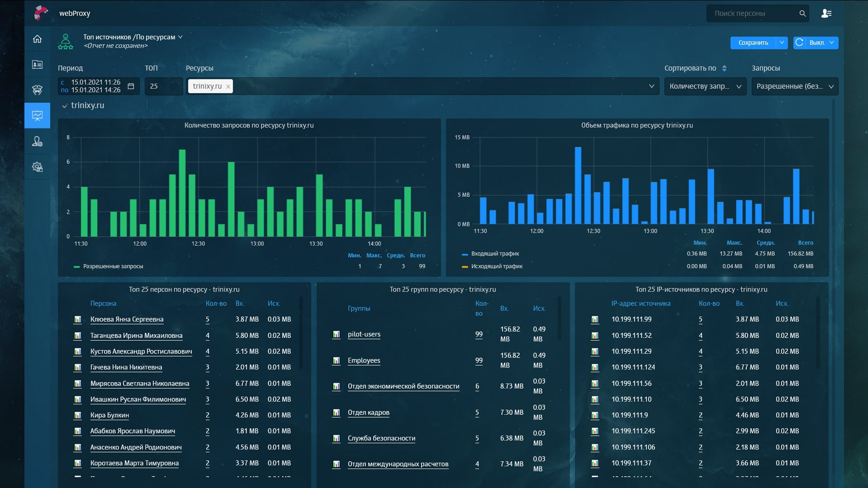Open the Запросы filter dropdown
The width and height of the screenshot is (868, 488).
pos(794,86)
